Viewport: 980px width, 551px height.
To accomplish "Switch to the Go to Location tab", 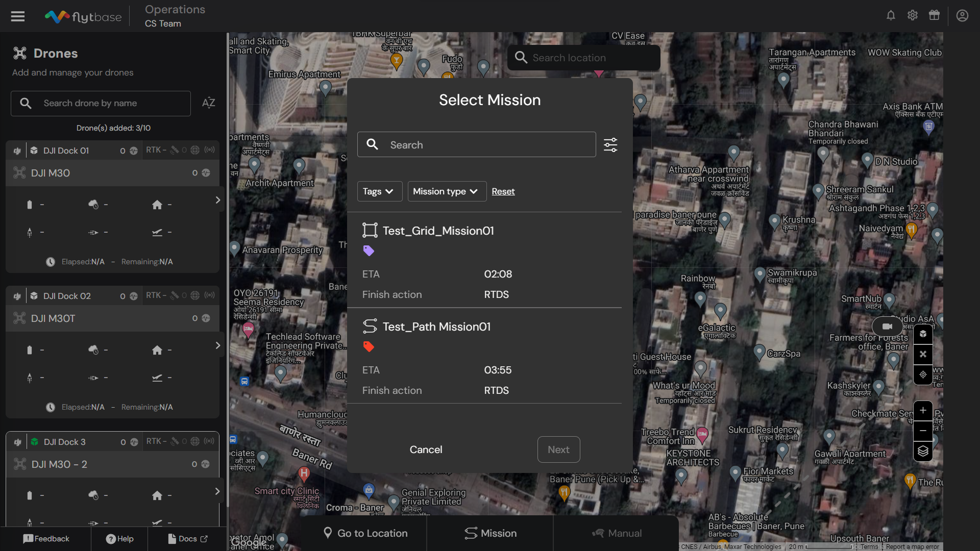I will tap(365, 533).
